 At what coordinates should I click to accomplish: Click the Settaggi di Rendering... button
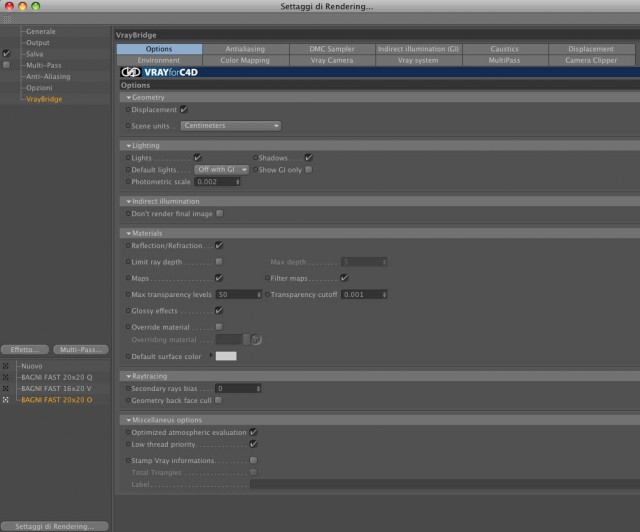tap(55, 526)
